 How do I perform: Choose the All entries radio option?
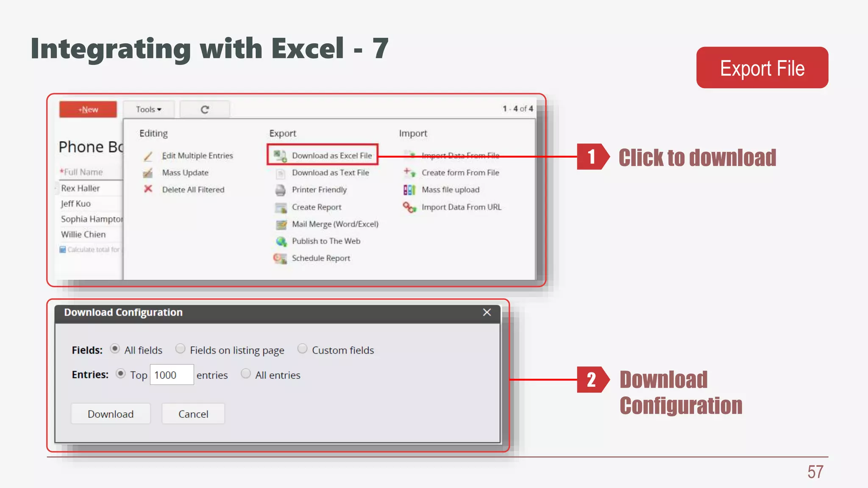246,374
